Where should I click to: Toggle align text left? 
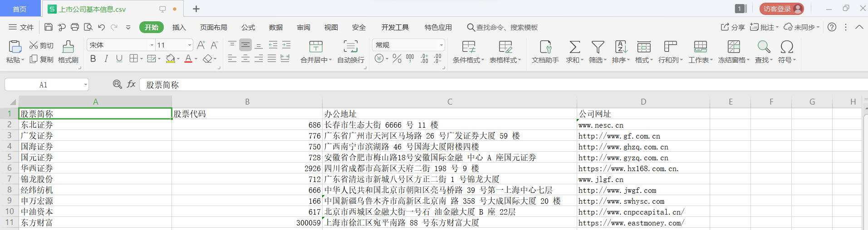coord(232,58)
